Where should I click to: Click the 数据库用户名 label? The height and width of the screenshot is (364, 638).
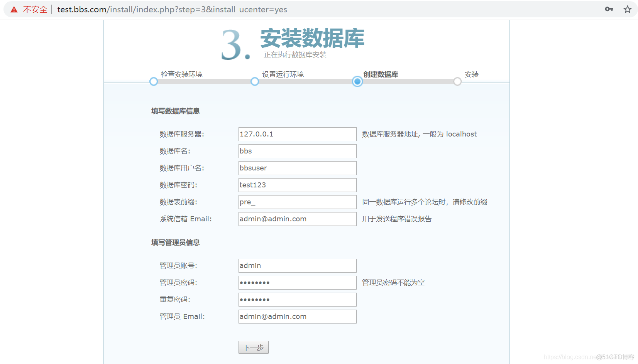coord(182,168)
